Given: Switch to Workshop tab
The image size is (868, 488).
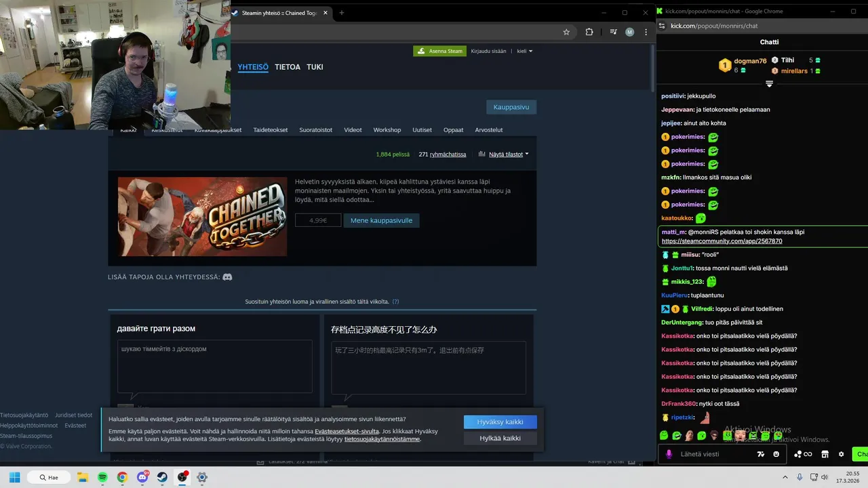Looking at the screenshot, I should point(387,130).
